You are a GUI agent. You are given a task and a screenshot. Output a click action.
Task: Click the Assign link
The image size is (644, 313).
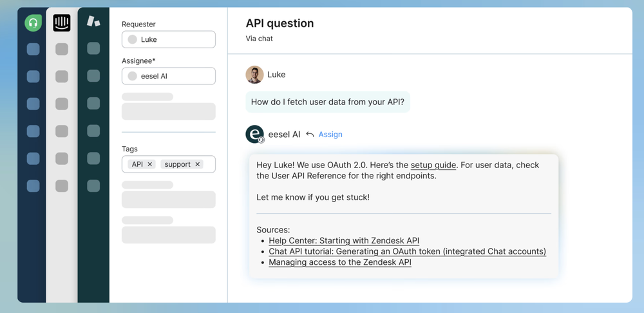tap(330, 135)
